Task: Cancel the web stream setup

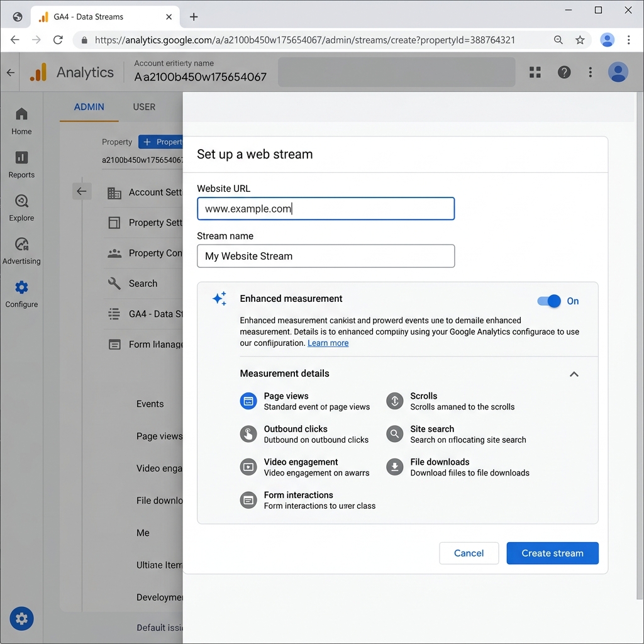Action: pyautogui.click(x=469, y=553)
